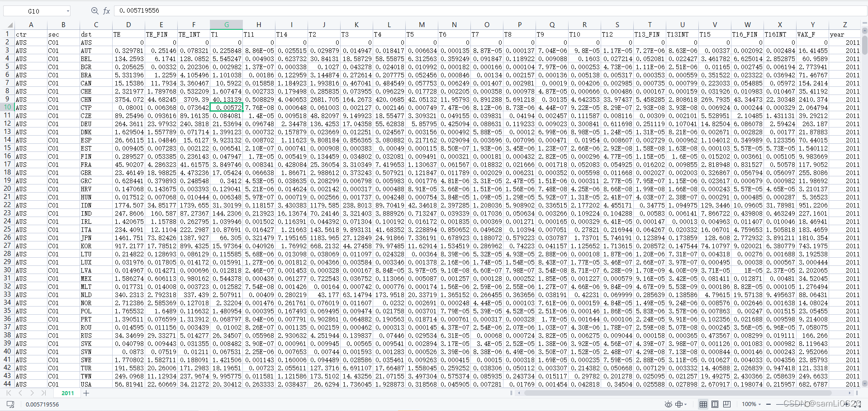868x411 pixels.
Task: Select cell with header 'dst'
Action: coord(96,34)
